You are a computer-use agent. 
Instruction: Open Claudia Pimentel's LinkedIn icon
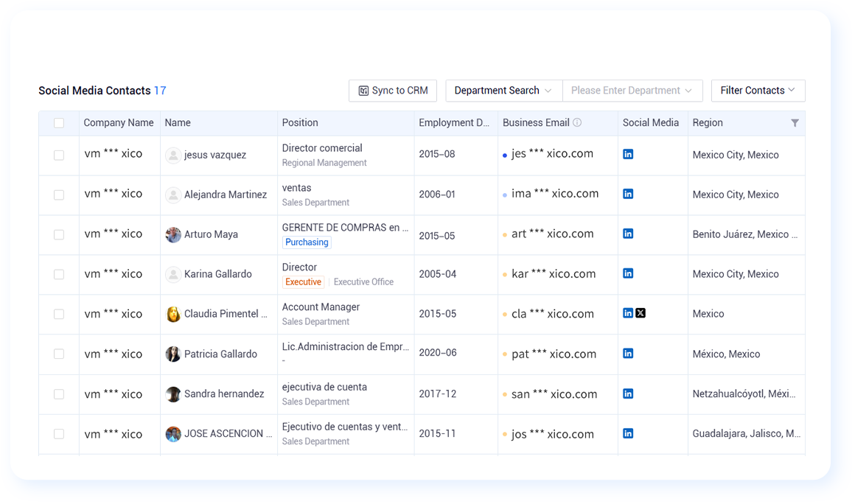628,312
